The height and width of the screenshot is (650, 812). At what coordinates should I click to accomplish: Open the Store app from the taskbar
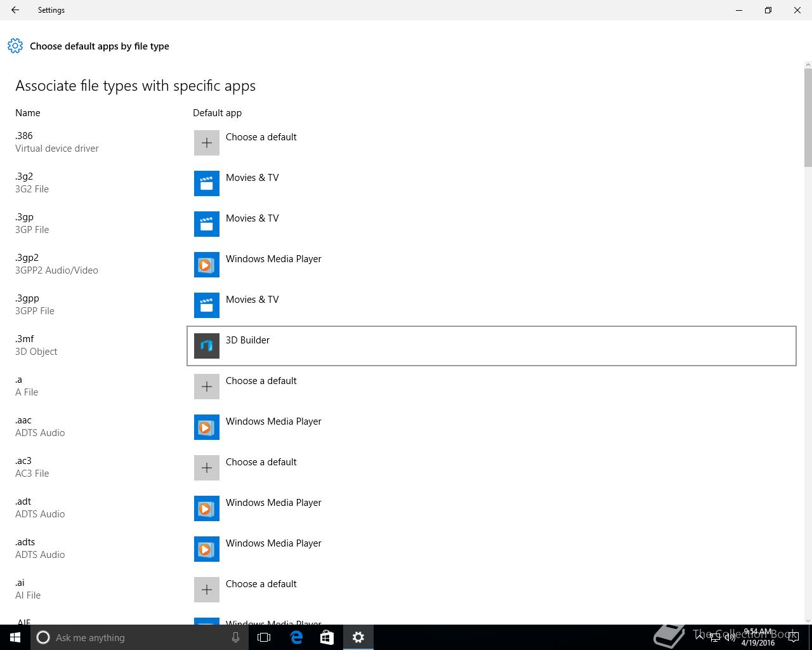point(327,637)
